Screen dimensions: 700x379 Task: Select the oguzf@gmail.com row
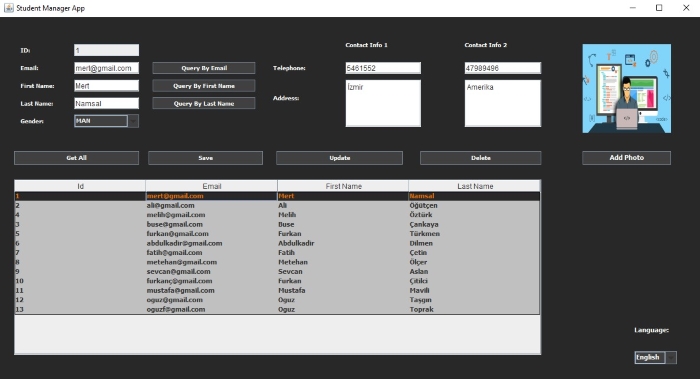click(277, 309)
